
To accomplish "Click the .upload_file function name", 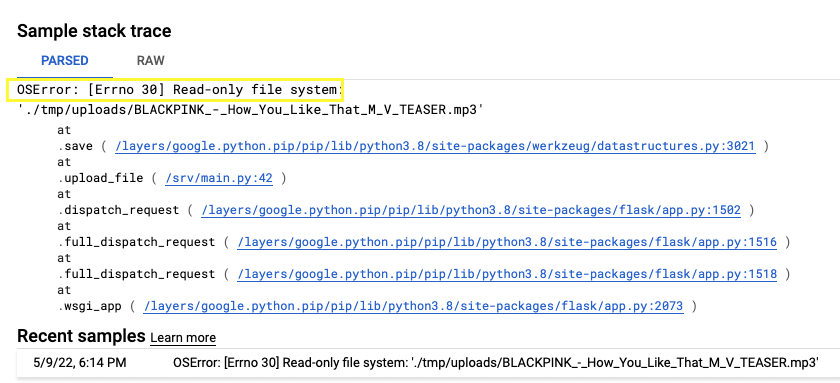I will [x=101, y=178].
